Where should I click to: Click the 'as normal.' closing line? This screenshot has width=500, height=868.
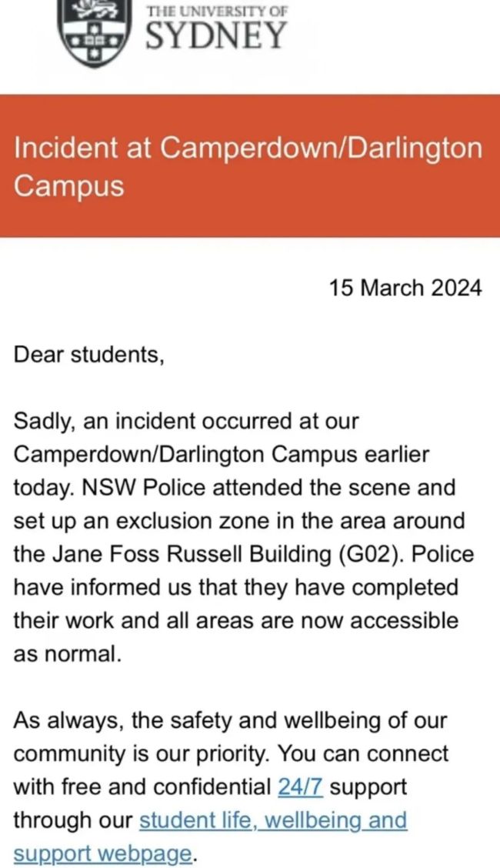click(67, 654)
